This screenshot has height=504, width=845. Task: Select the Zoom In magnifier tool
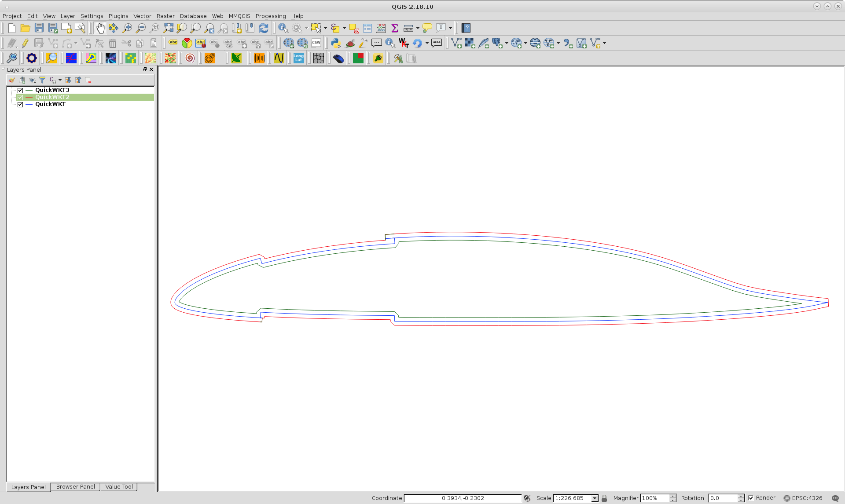tap(127, 28)
